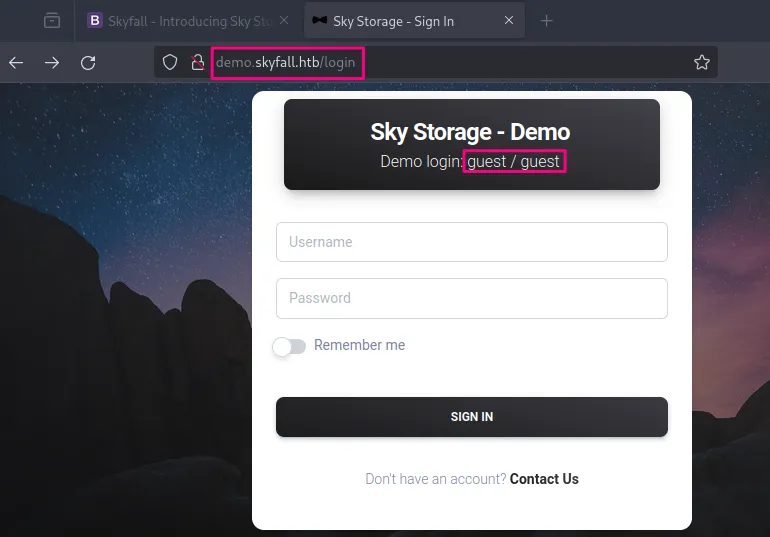This screenshot has height=537, width=770.
Task: Click the Skyfall tab's purple B favicon
Action: click(x=95, y=20)
